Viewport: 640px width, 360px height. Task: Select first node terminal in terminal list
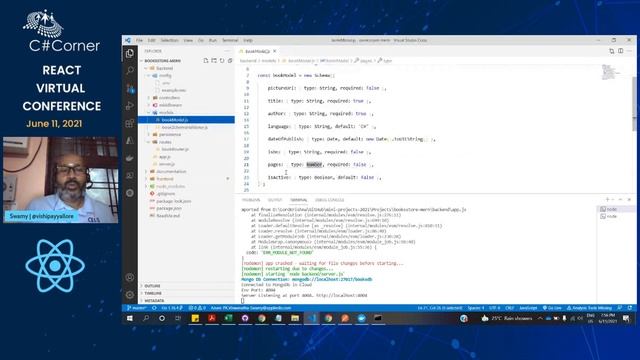click(615, 209)
